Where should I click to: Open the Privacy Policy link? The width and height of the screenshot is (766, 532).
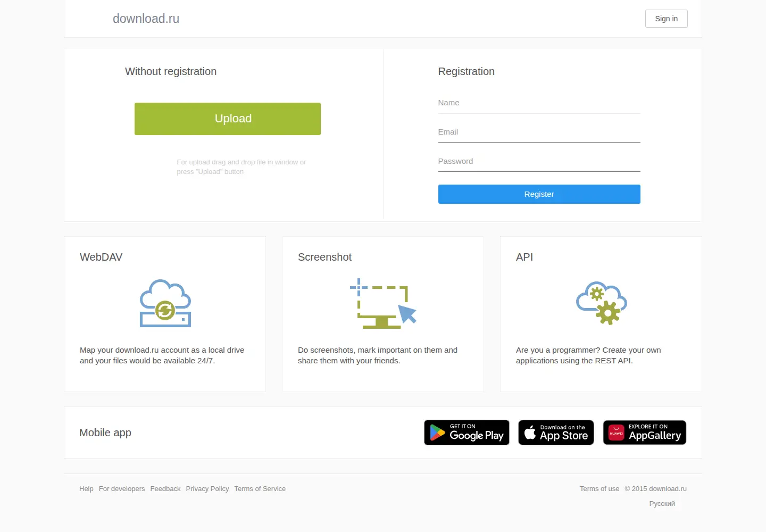click(x=207, y=489)
